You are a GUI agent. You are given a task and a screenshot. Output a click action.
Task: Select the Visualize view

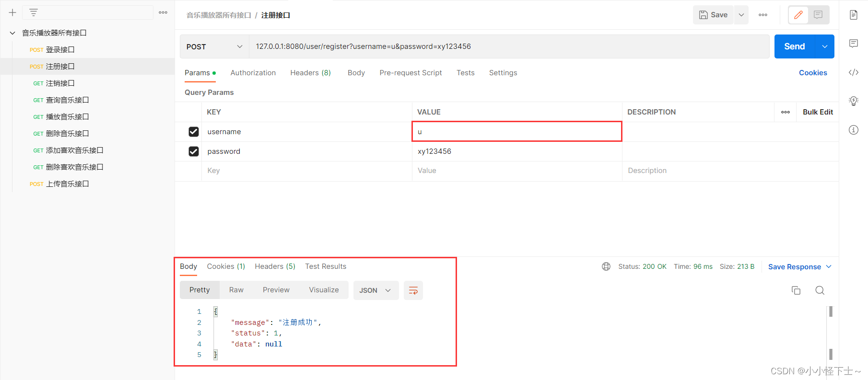[324, 290]
